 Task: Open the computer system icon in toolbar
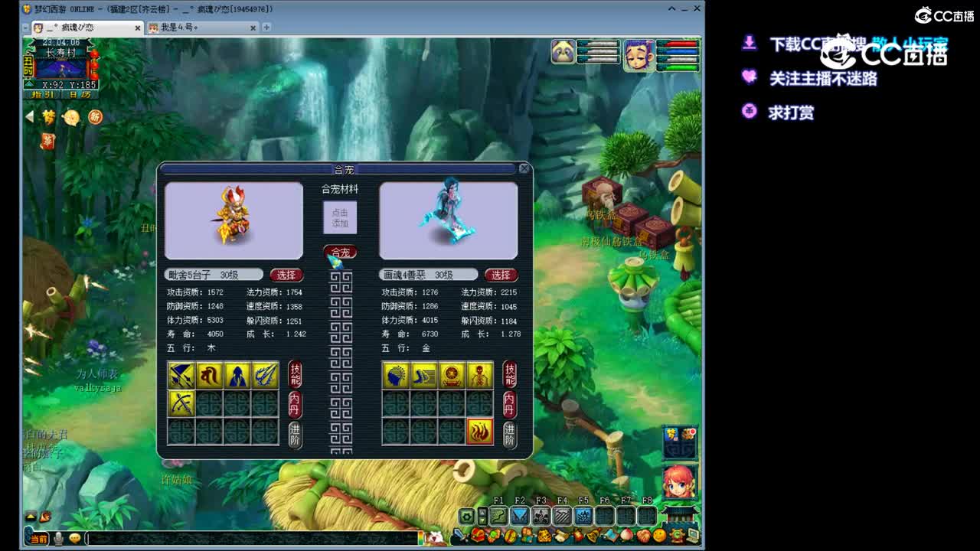pyautogui.click(x=694, y=536)
